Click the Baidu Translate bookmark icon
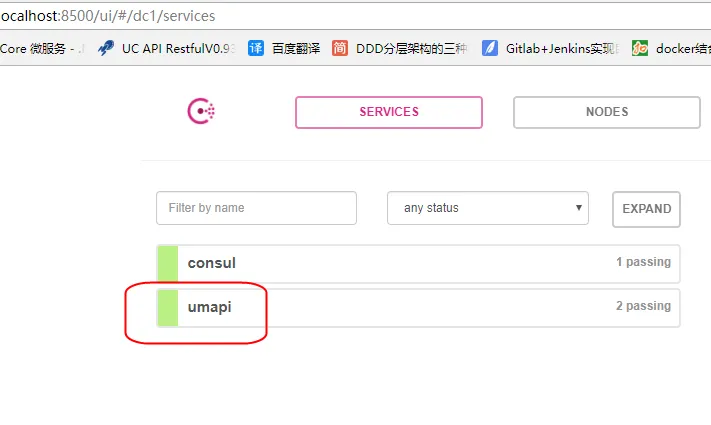 click(x=256, y=48)
